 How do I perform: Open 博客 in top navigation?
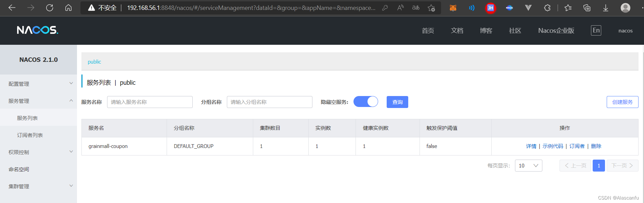point(486,30)
